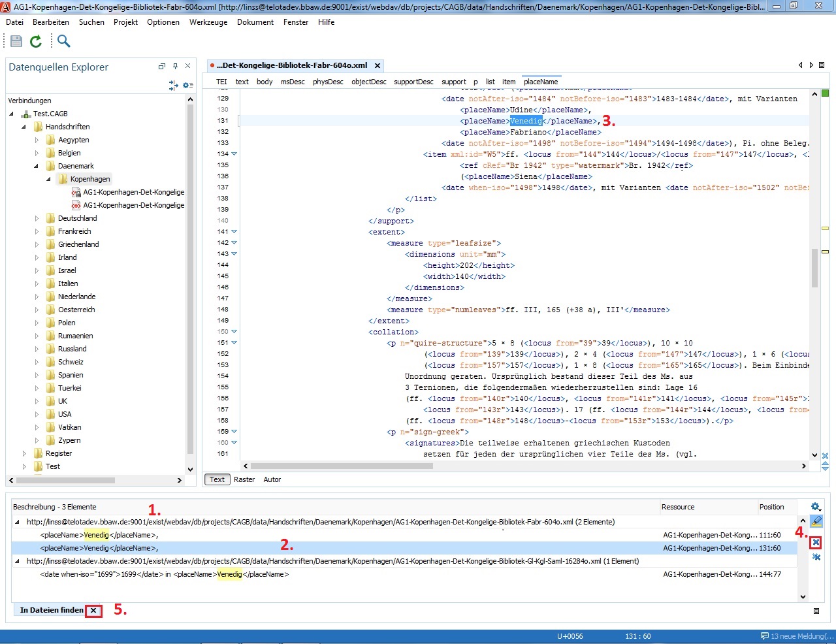The image size is (836, 644).
Task: Collapse the Daenemark folder node
Action: click(x=37, y=166)
